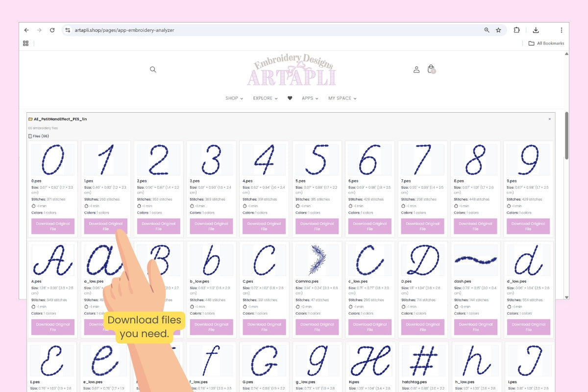Open the All Bookmarks folder

pos(546,43)
